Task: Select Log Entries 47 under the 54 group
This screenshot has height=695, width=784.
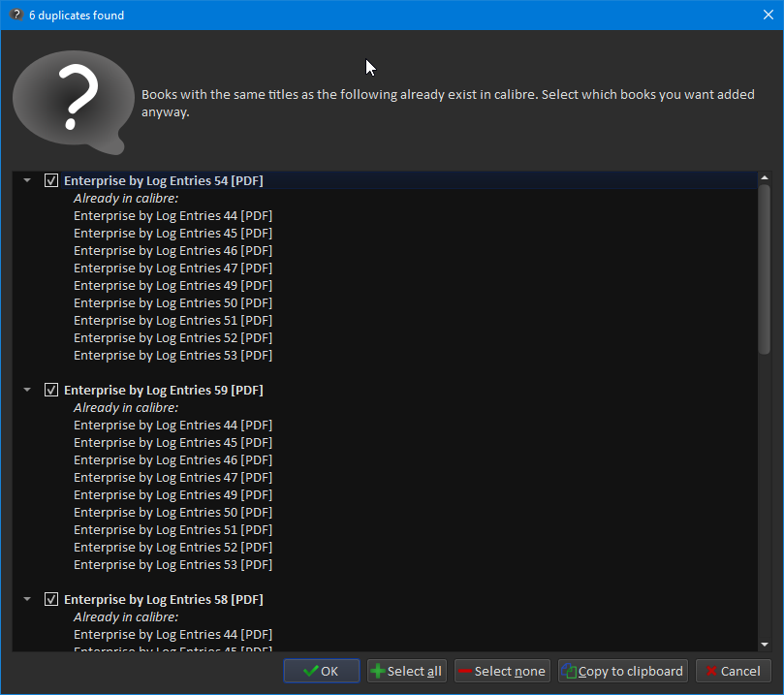Action: point(173,268)
